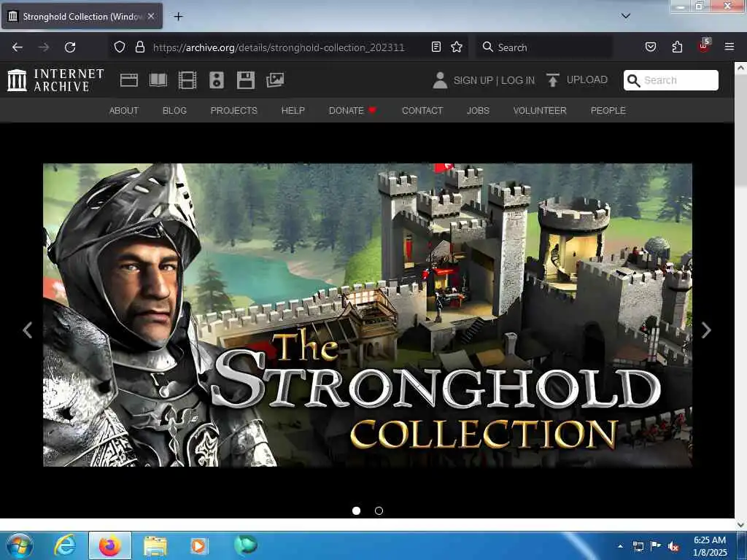The height and width of the screenshot is (560, 747).
Task: Show hidden tray icons arrow
Action: (620, 546)
